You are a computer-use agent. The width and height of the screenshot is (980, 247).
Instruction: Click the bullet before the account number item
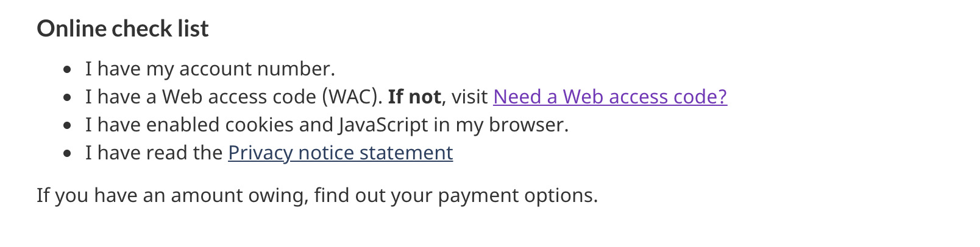[68, 70]
